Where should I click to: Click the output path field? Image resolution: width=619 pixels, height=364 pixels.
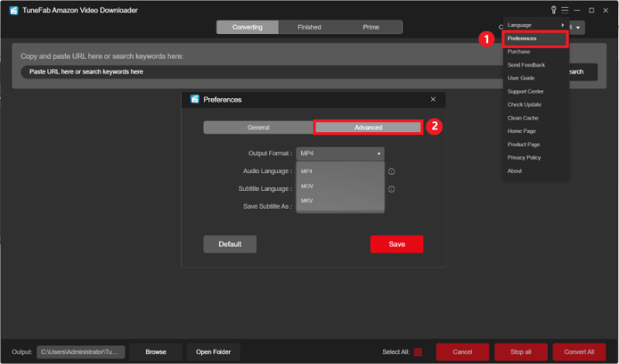pyautogui.click(x=81, y=352)
